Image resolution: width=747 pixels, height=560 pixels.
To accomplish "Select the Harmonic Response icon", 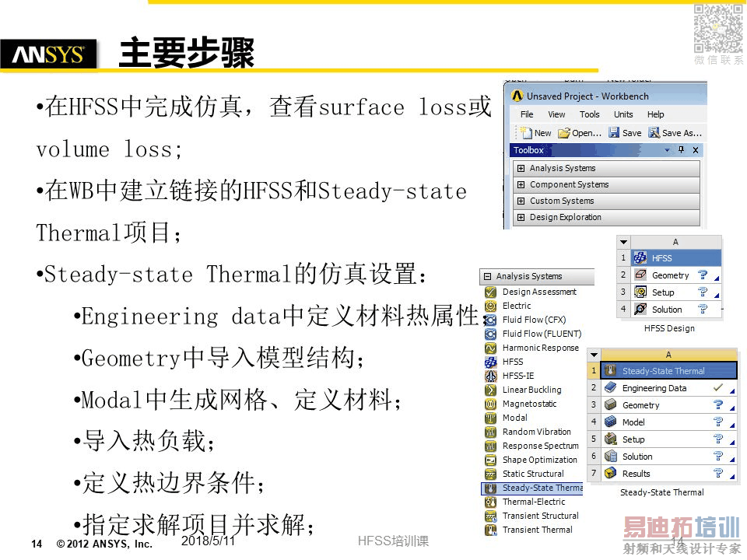I will (490, 348).
